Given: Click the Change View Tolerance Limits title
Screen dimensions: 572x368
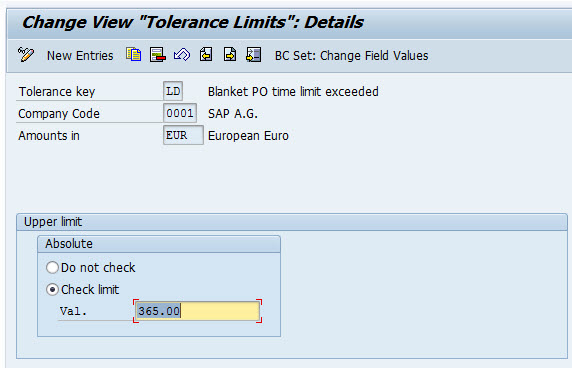Looking at the screenshot, I should click(193, 22).
